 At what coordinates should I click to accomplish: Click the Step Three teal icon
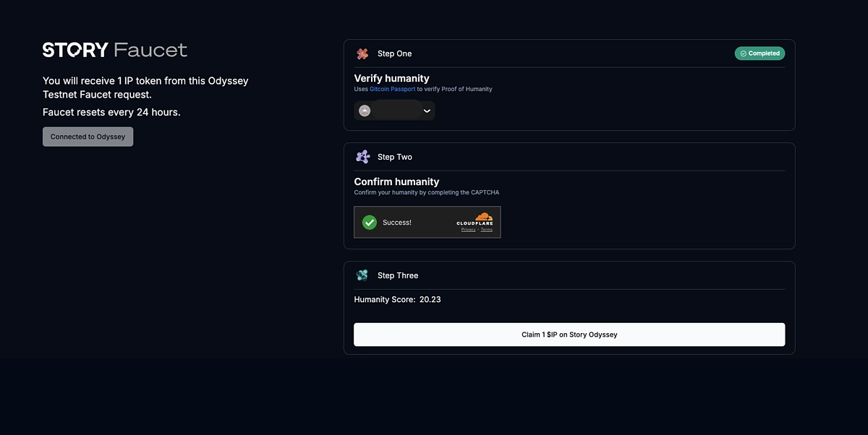pos(362,275)
